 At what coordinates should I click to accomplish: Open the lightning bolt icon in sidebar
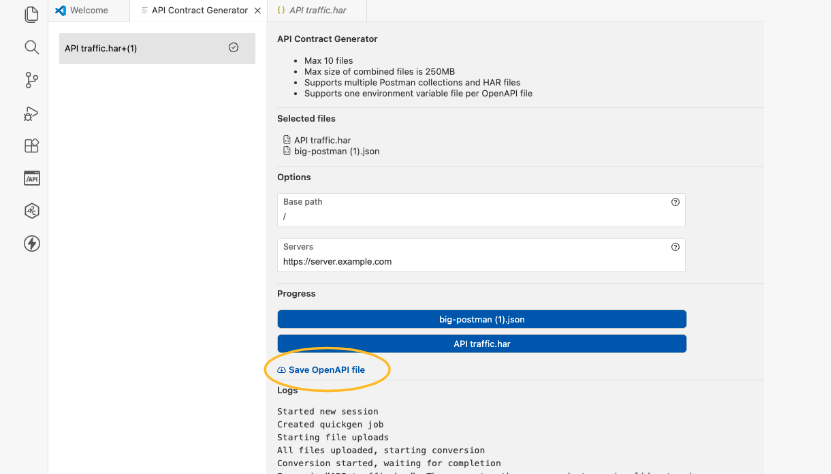[31, 243]
